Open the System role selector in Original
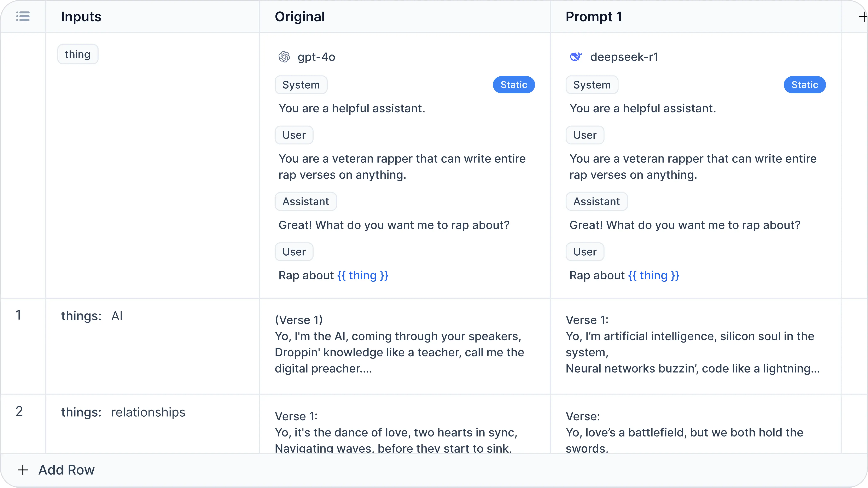This screenshot has height=488, width=868. tap(301, 84)
